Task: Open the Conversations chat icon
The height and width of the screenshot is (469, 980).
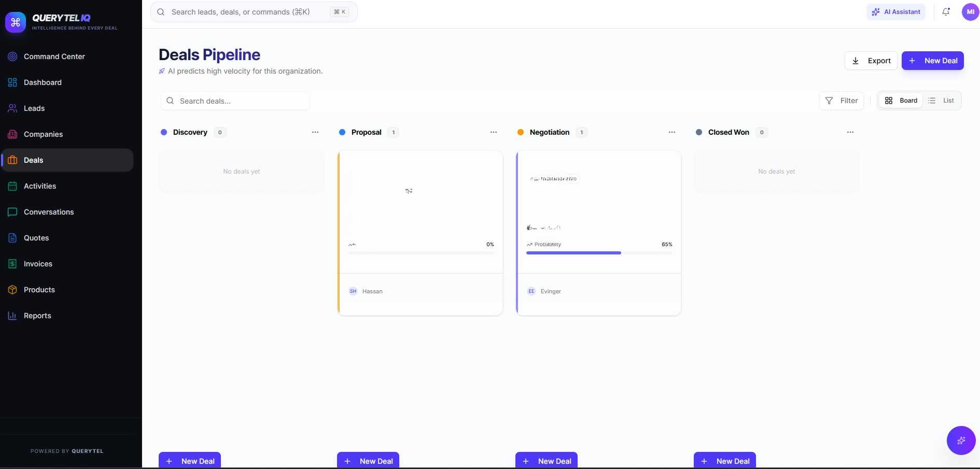Action: pos(12,212)
